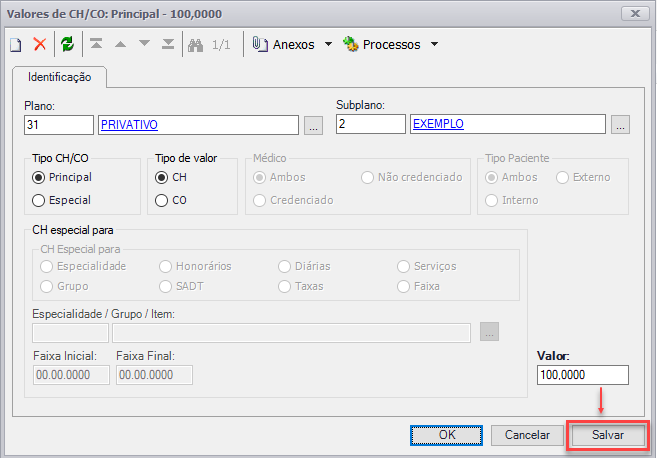The height and width of the screenshot is (458, 657).
Task: Expand the Anexos dropdown arrow
Action: pyautogui.click(x=328, y=44)
